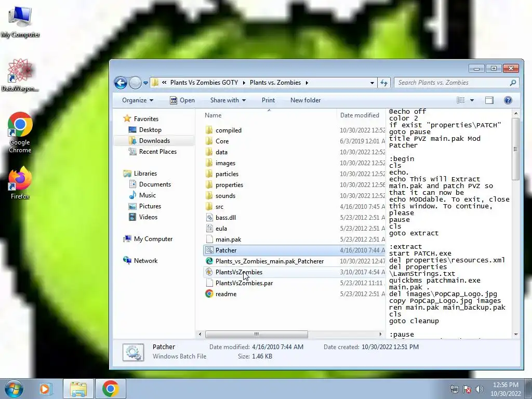
Task: Sort by Date modified column header
Action: (360, 115)
